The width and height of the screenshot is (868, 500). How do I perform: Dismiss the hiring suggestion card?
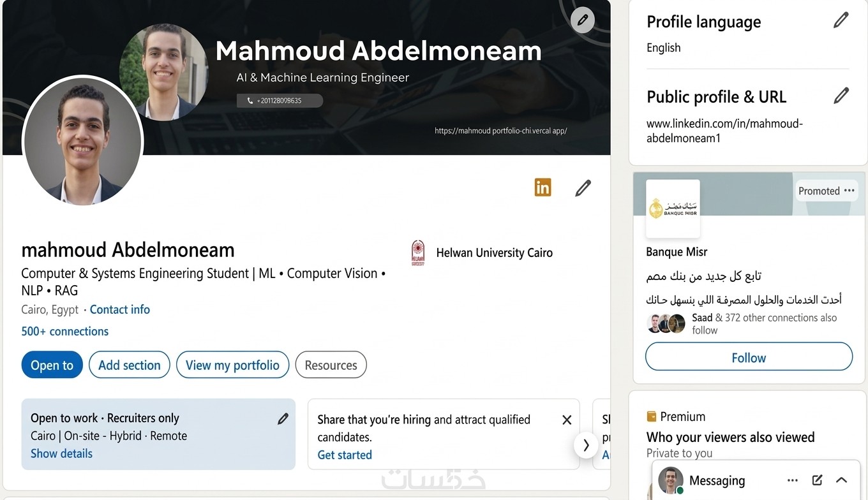566,420
